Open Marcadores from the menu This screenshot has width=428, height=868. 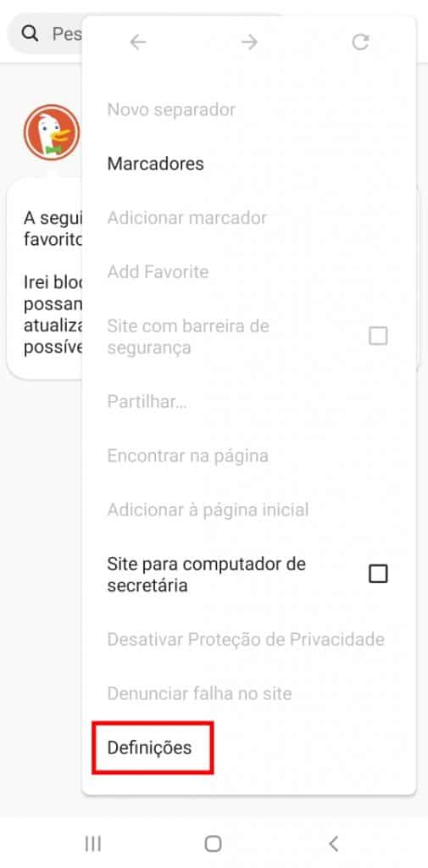pyautogui.click(x=156, y=164)
